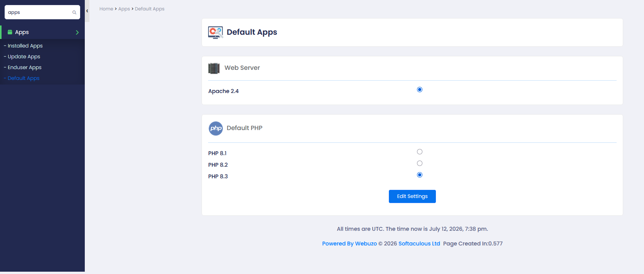
Task: Click the Apache 2.4 label
Action: (224, 91)
